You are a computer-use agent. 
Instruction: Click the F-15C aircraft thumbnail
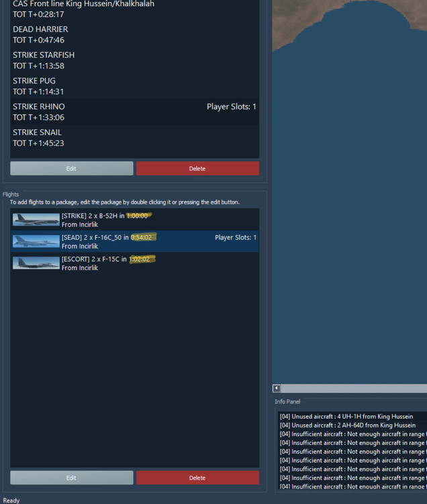(36, 263)
